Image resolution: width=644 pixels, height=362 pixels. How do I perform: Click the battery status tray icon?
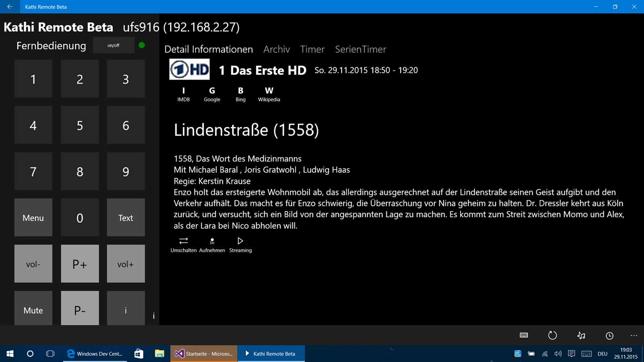531,354
